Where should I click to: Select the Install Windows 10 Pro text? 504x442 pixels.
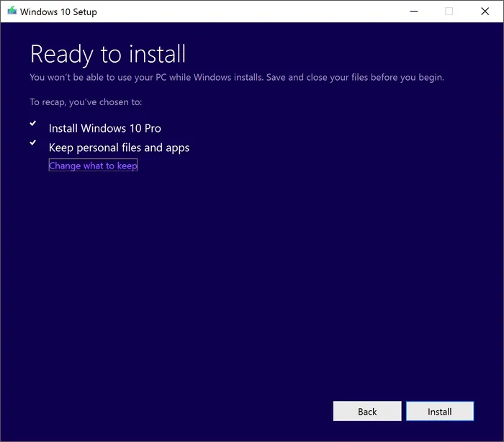click(x=104, y=128)
